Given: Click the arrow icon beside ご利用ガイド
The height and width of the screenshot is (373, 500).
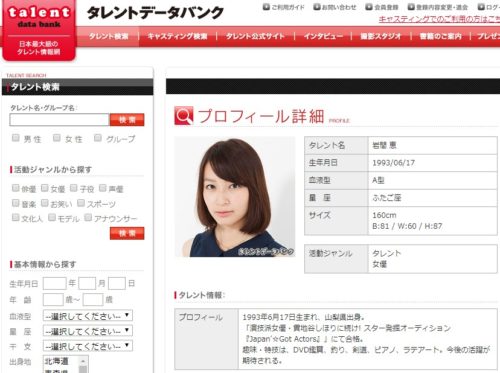Looking at the screenshot, I should 266,7.
